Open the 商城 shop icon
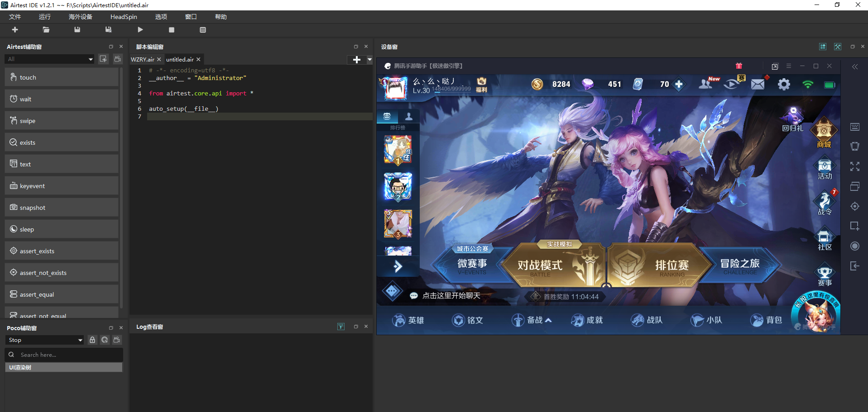The height and width of the screenshot is (412, 868). pos(824,133)
